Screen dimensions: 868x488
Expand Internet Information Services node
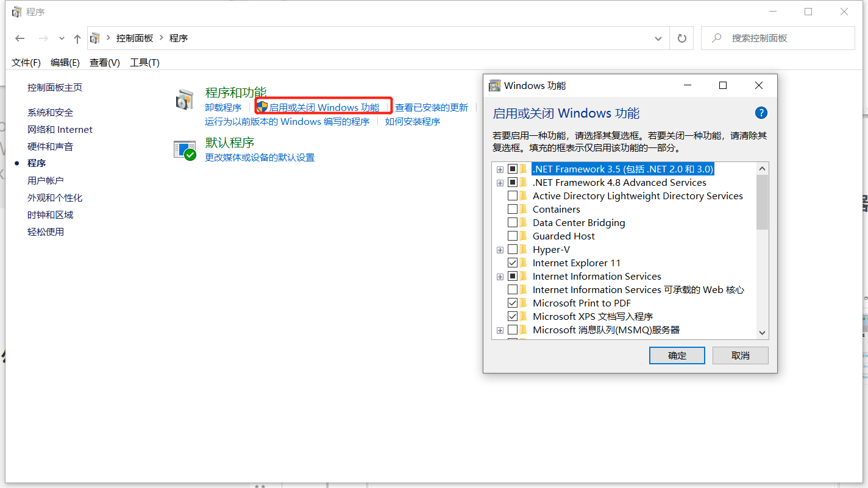500,276
